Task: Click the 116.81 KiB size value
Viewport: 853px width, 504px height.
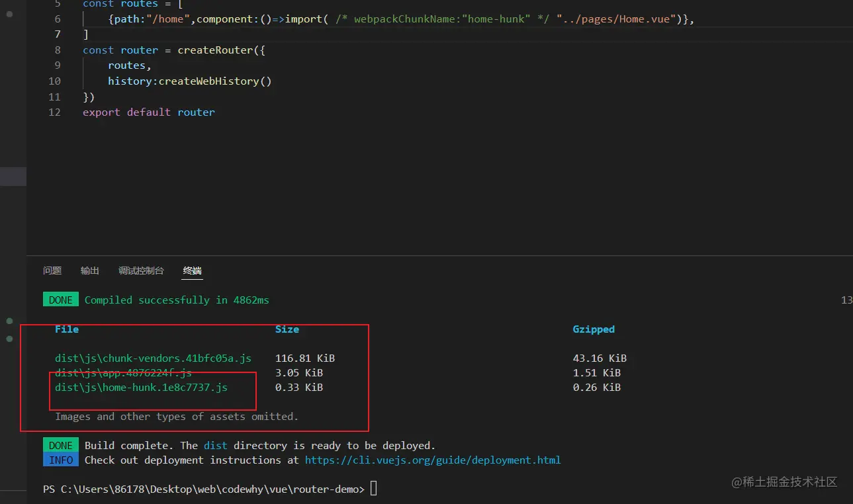Action: (x=305, y=358)
